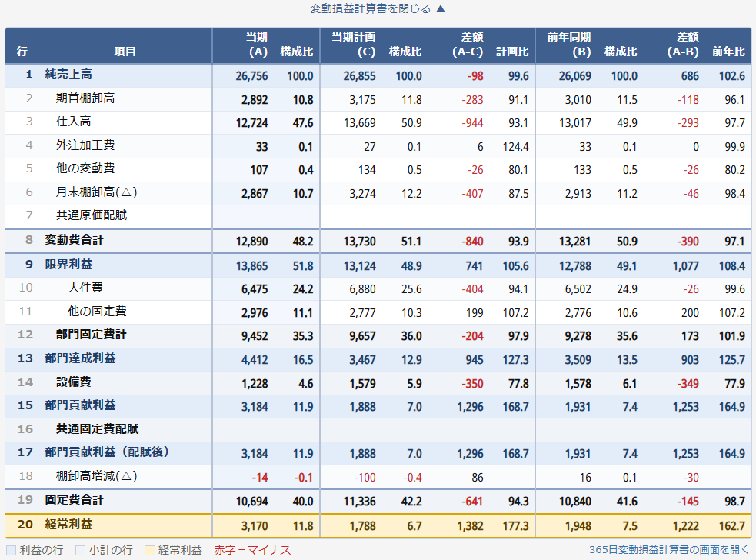Select the 期首棚卸高 row label
Viewport: 756px width, 560px height.
pyautogui.click(x=85, y=98)
